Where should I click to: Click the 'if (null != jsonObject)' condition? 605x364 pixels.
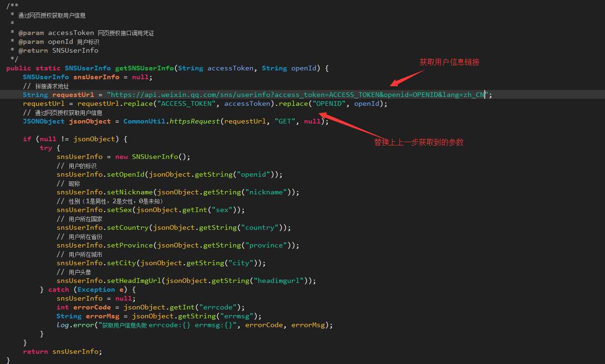(75, 139)
